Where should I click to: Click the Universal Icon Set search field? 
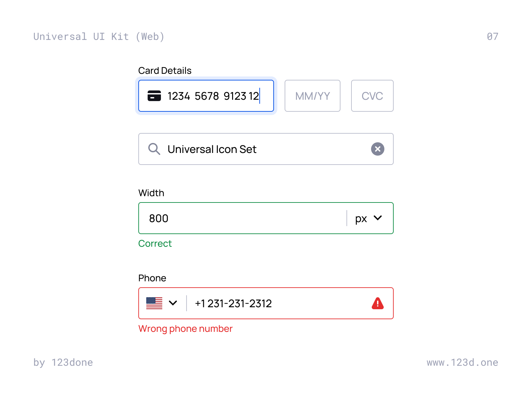(x=266, y=149)
